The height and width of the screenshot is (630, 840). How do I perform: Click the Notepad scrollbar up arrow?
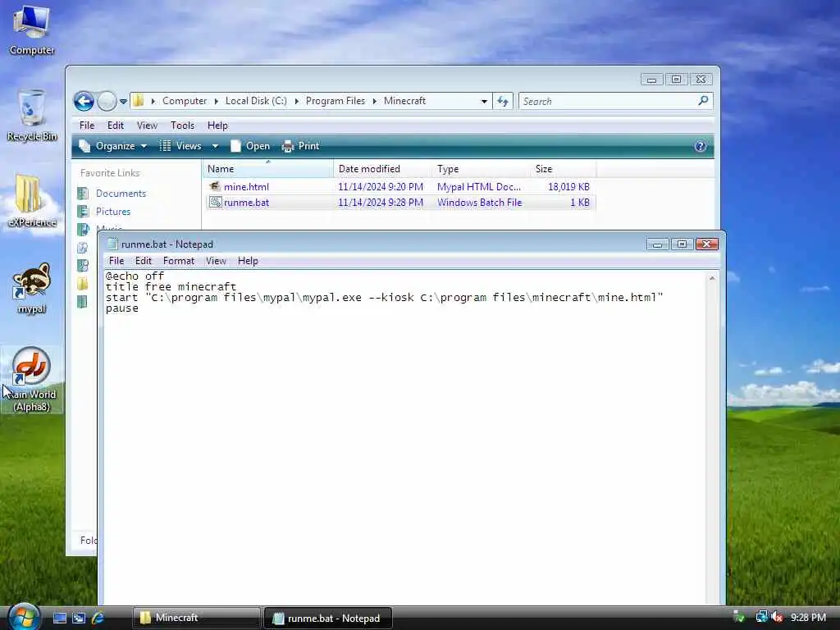(x=712, y=278)
